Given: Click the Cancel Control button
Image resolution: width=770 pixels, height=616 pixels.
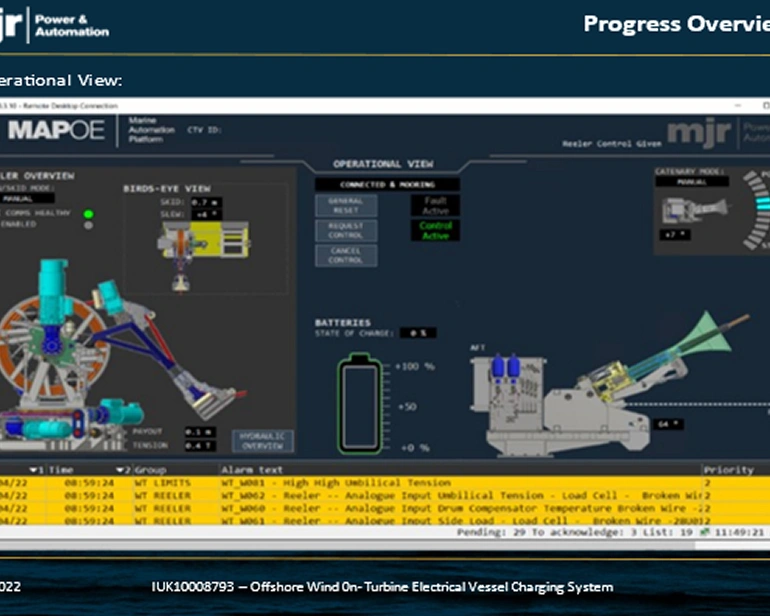Looking at the screenshot, I should click(346, 255).
